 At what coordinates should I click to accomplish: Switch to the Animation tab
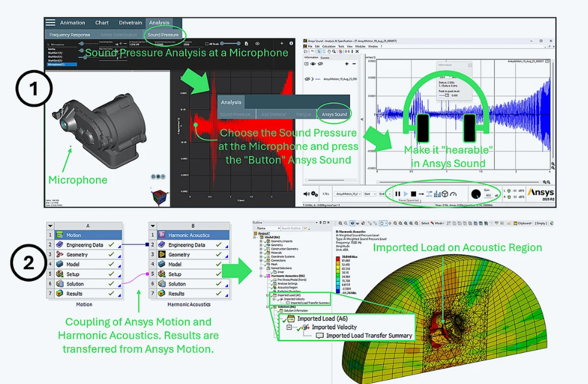click(x=72, y=23)
